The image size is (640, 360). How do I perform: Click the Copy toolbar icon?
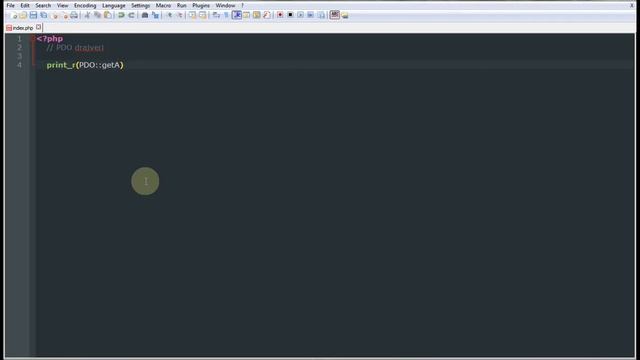point(97,16)
